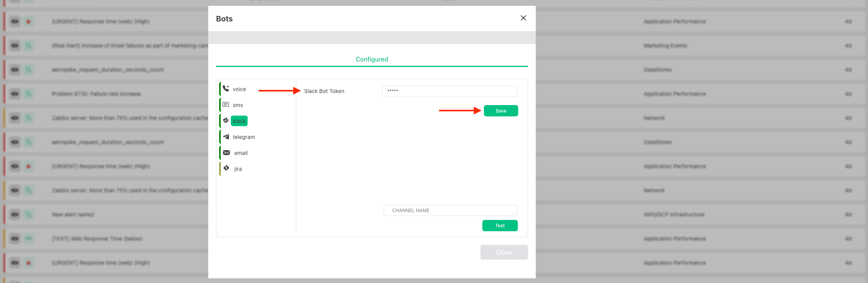The image size is (868, 283).
Task: Click the 'AWS/GCP Infrastructure' category text
Action: pyautogui.click(x=674, y=214)
